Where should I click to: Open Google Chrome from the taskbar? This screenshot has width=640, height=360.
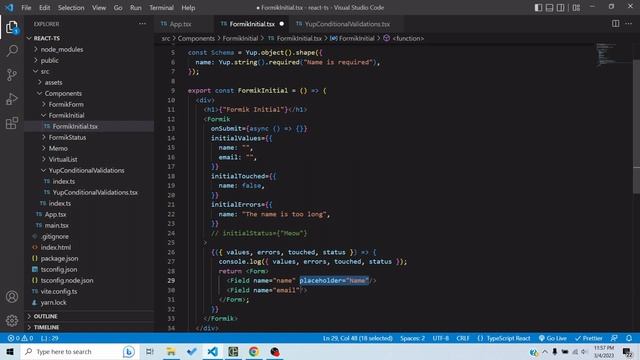pyautogui.click(x=253, y=351)
